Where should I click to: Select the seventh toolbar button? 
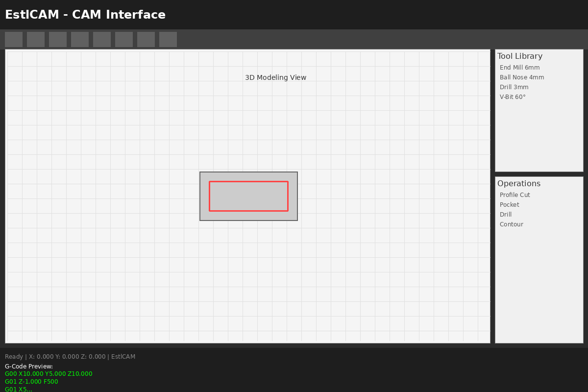tap(146, 39)
